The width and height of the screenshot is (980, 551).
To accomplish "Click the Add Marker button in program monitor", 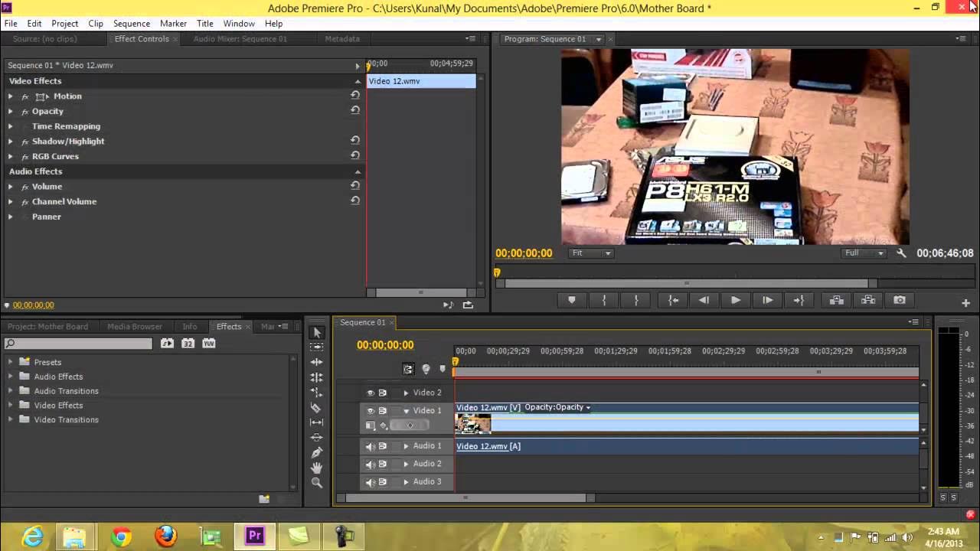I will (571, 300).
